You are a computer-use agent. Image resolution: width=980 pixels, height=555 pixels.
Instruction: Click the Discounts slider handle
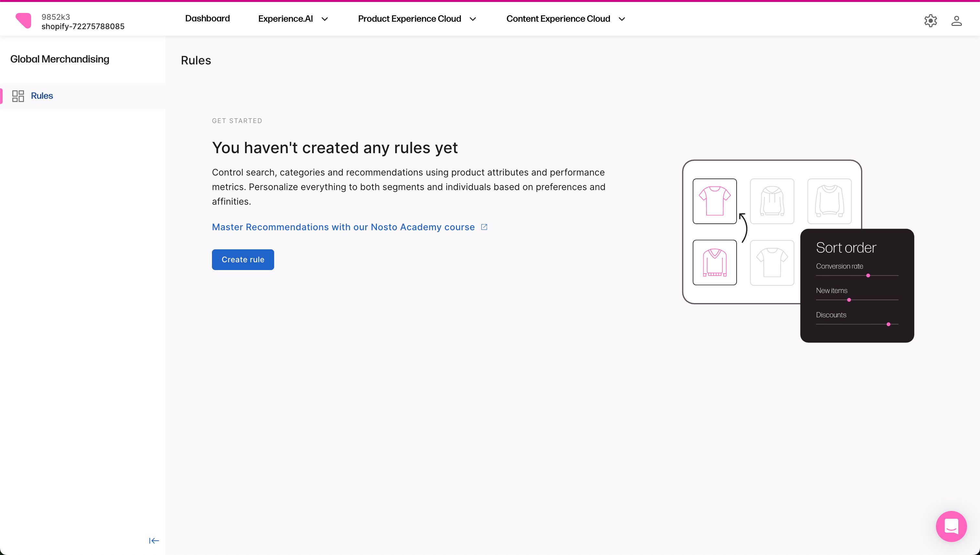click(x=888, y=324)
